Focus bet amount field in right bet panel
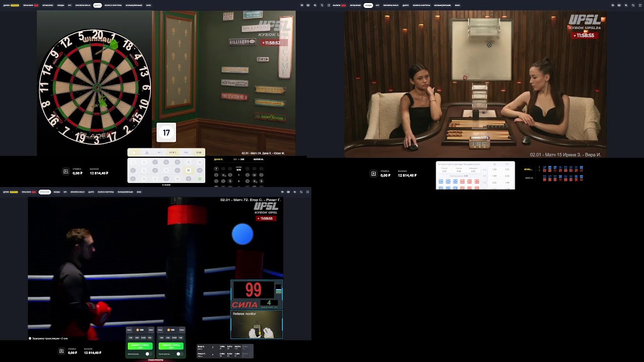The width and height of the screenshot is (644, 362). (171, 330)
